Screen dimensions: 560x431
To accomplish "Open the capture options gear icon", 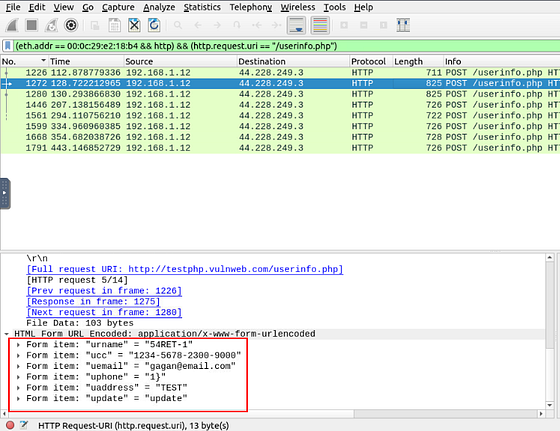I will coord(71,25).
